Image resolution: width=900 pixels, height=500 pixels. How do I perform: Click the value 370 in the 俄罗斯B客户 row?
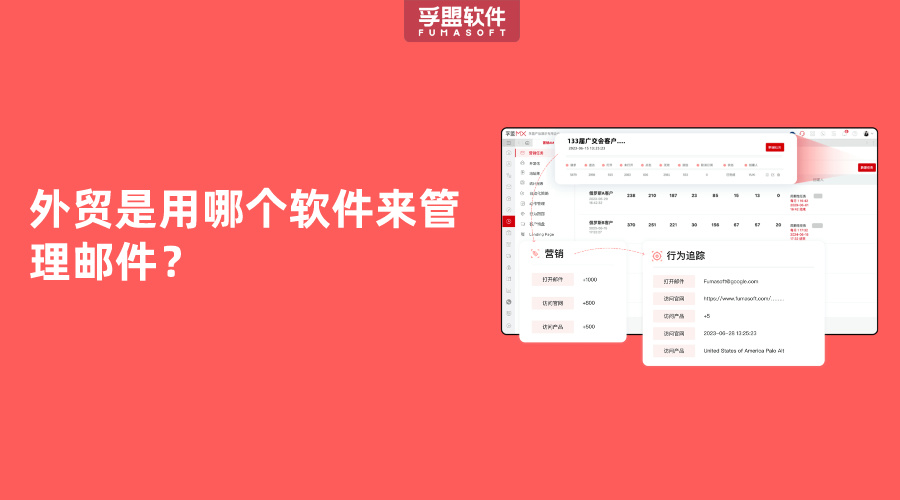pyautogui.click(x=631, y=225)
